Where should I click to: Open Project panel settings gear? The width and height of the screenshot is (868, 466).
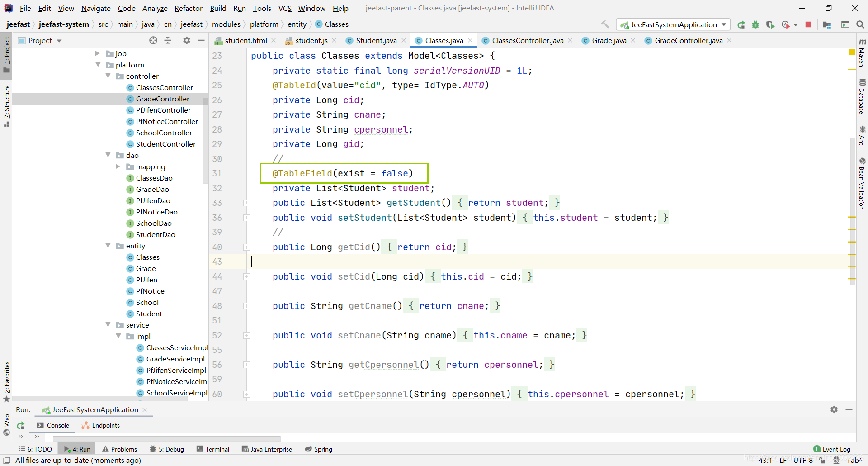pyautogui.click(x=187, y=40)
